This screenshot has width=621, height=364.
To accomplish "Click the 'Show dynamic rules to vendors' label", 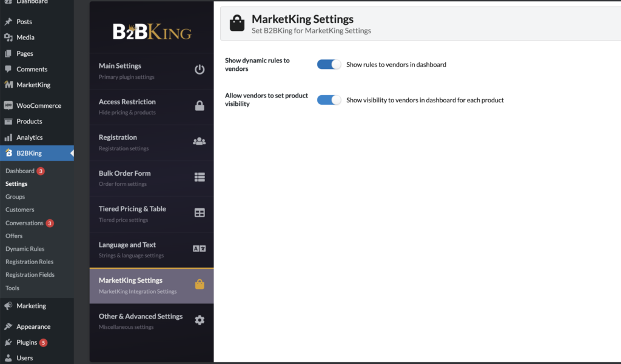I will (257, 64).
